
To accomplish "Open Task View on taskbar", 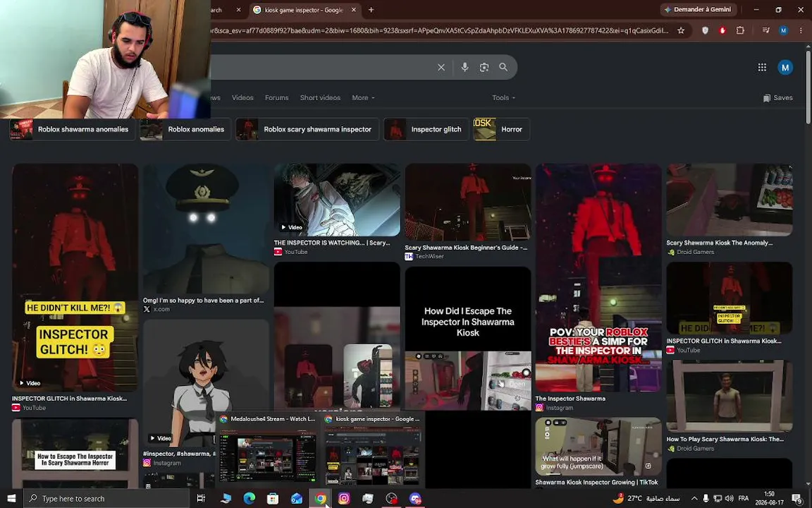I will (x=201, y=499).
